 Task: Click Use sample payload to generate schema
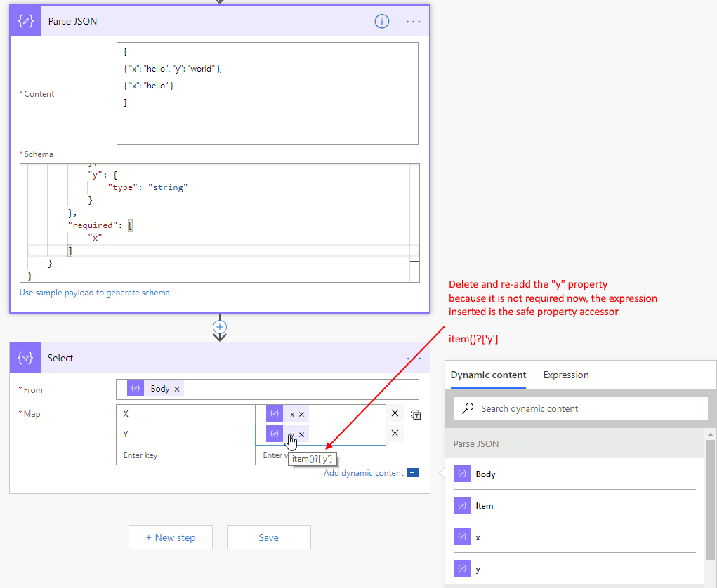94,293
